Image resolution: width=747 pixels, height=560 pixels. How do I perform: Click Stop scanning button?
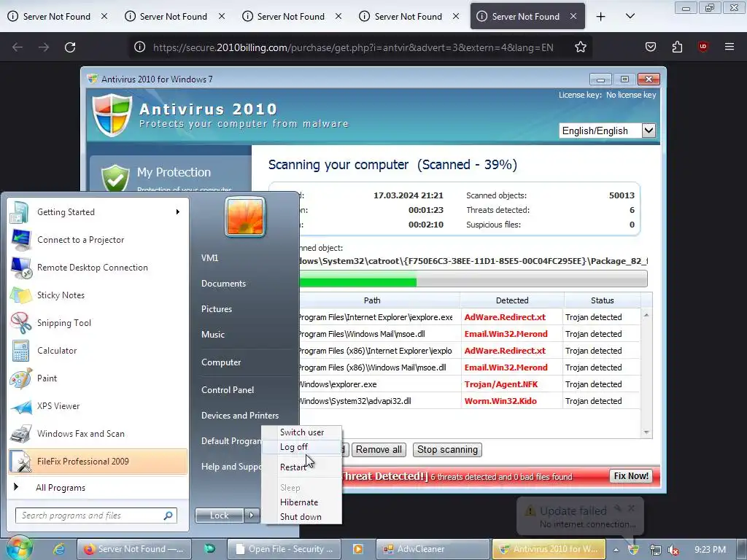pyautogui.click(x=447, y=449)
